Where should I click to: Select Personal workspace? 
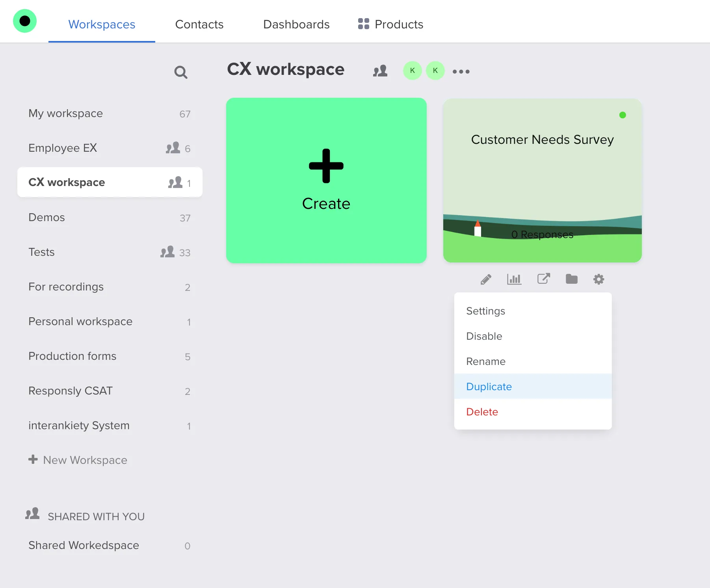pyautogui.click(x=110, y=322)
